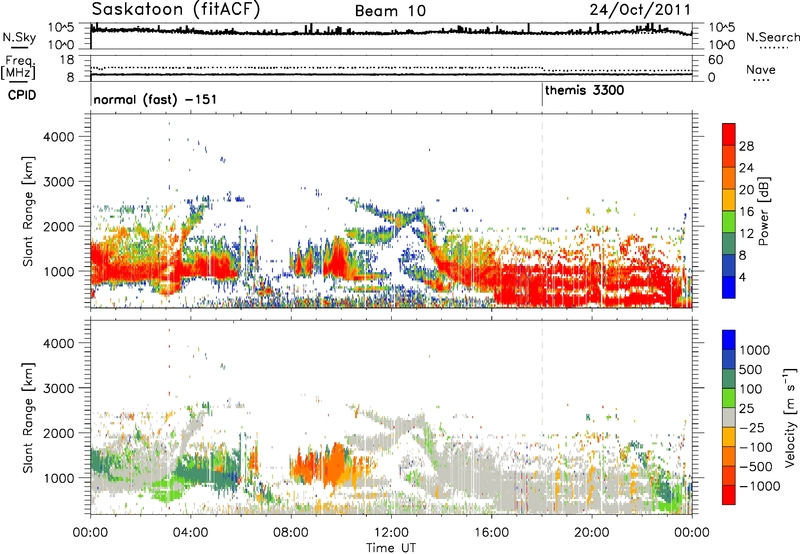
Task: Click the blue bottom segment of power colorbar
Action: point(729,287)
